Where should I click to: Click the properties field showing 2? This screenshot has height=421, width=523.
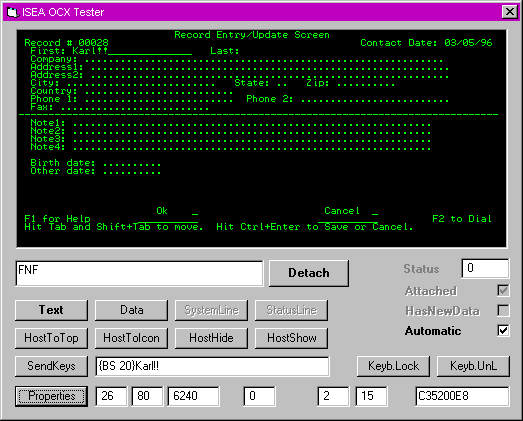(x=334, y=396)
